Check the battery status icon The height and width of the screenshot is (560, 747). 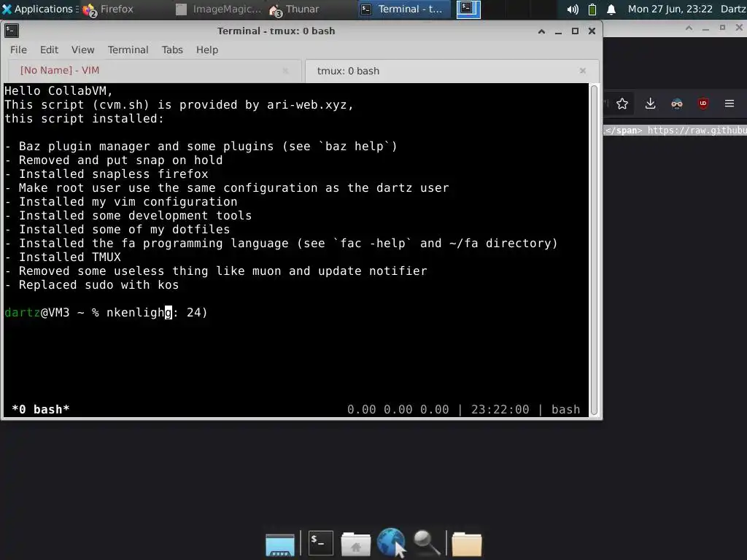592,9
